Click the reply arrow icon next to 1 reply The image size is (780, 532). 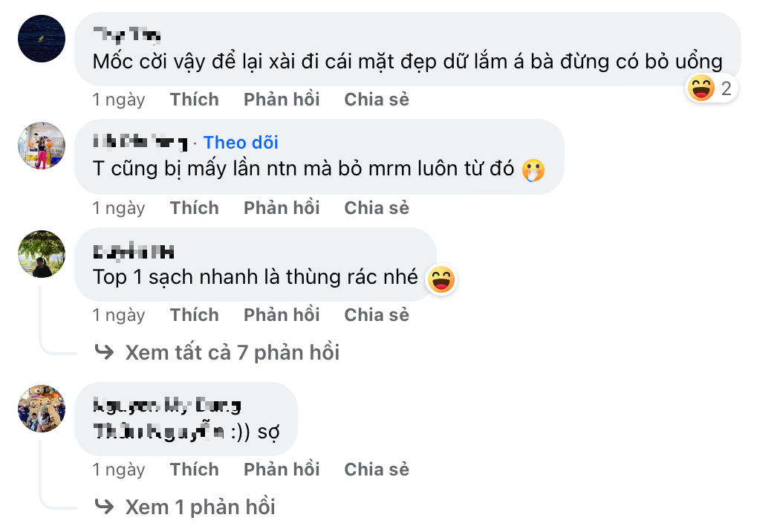[105, 507]
